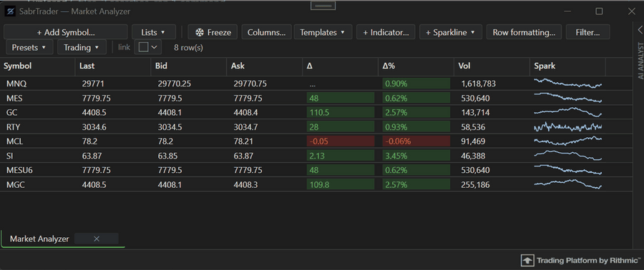This screenshot has width=644, height=270.
Task: Open the Templates dropdown menu
Action: tap(323, 32)
